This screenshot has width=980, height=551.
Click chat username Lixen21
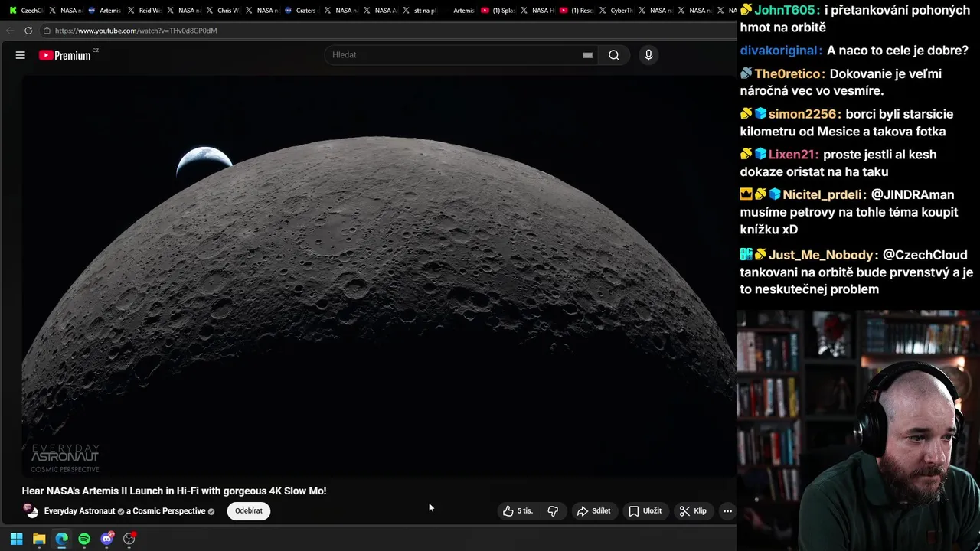pos(791,155)
